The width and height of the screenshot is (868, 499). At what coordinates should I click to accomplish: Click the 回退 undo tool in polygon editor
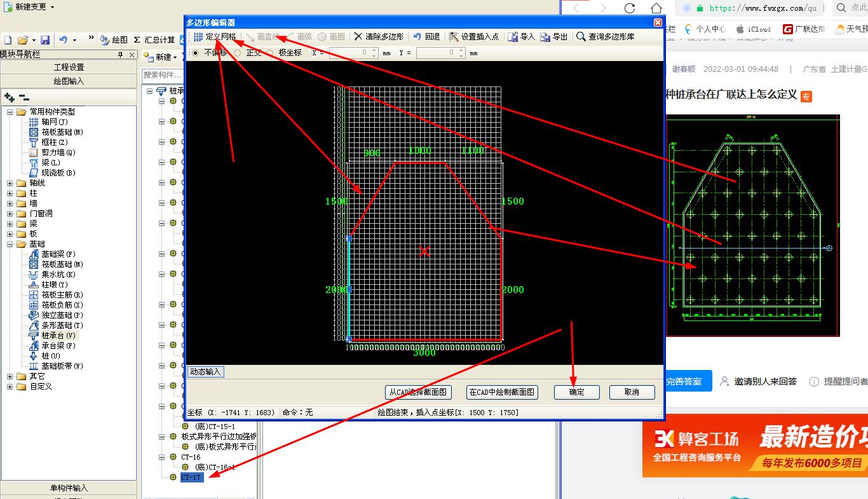click(426, 37)
